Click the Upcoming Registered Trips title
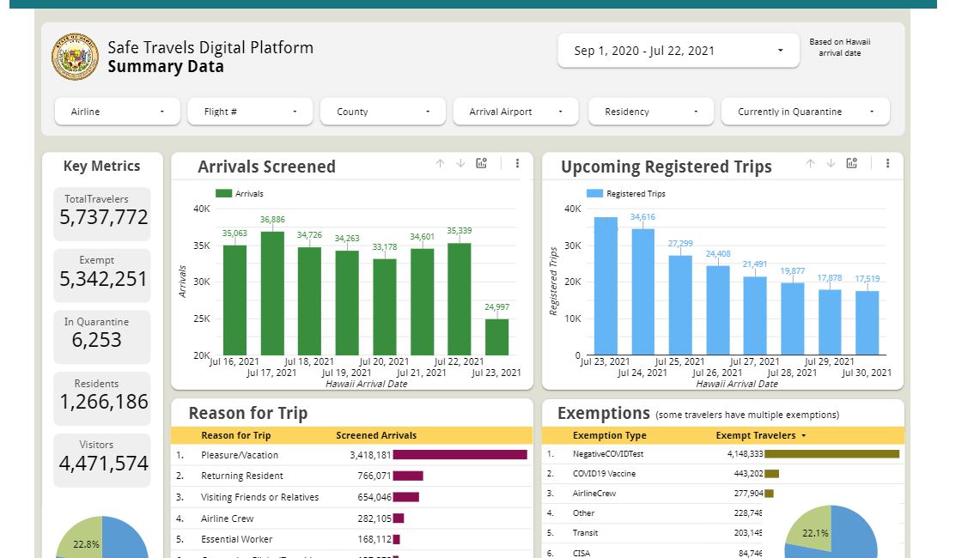This screenshot has width=980, height=558. [x=667, y=167]
